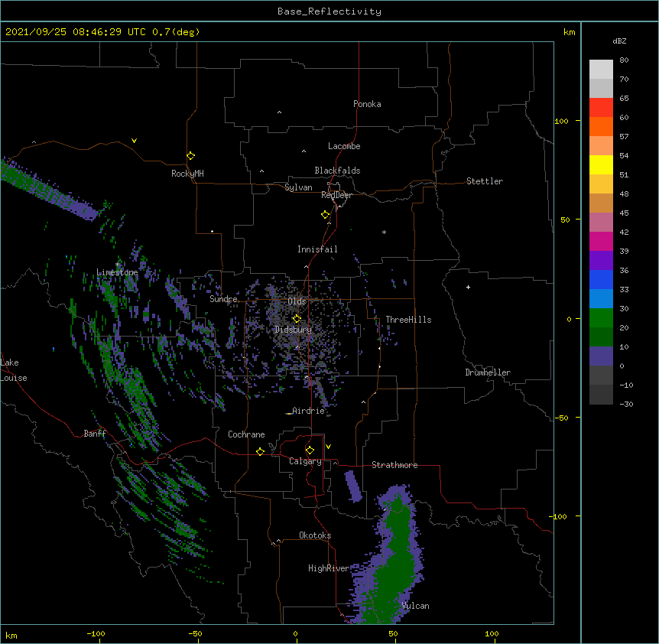The width and height of the screenshot is (659, 644).
Task: Click the yellow marker south of RedDeer
Action: tap(325, 215)
